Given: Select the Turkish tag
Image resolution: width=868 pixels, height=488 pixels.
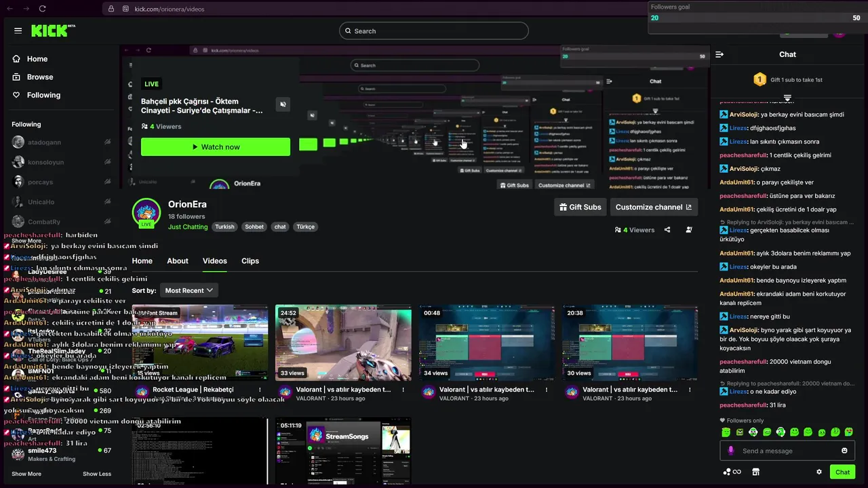Looking at the screenshot, I should [x=224, y=227].
